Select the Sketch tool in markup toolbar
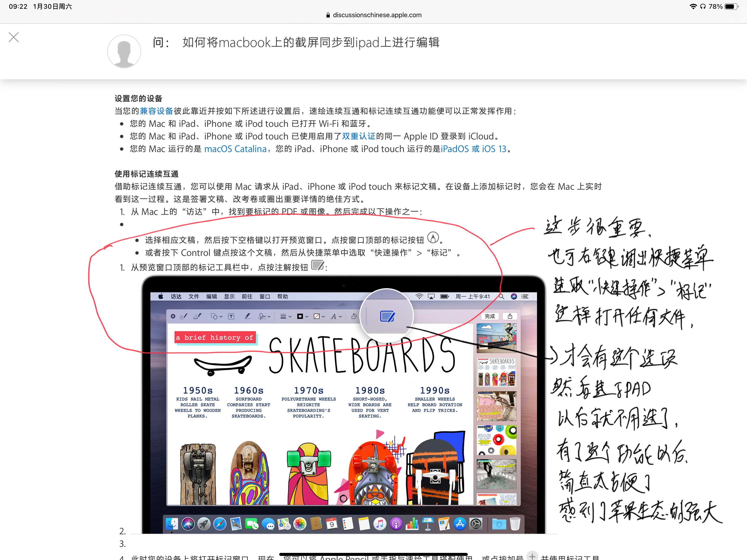Image resolution: width=747 pixels, height=560 pixels. tap(183, 316)
